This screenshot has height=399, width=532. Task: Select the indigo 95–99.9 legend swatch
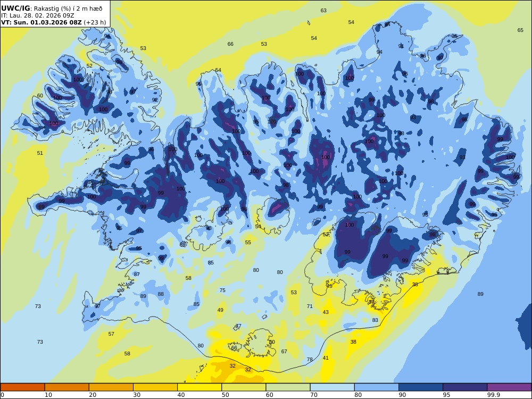pyautogui.click(x=465, y=387)
